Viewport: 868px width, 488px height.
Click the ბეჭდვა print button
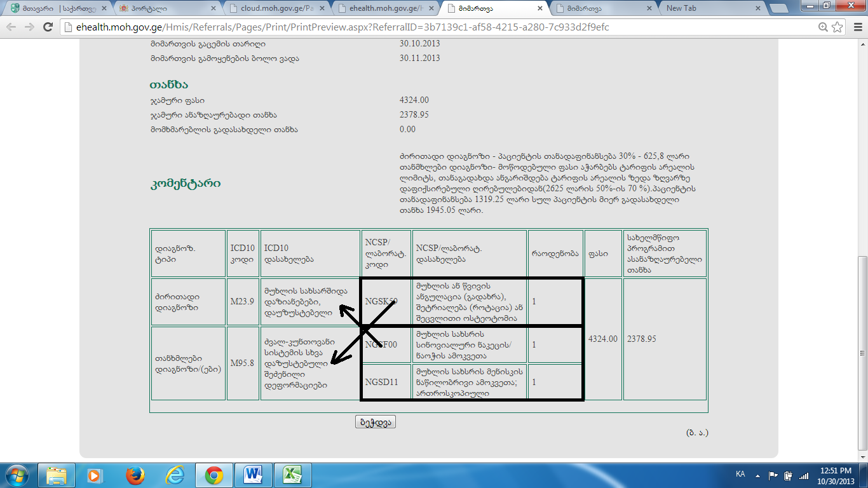coord(375,422)
